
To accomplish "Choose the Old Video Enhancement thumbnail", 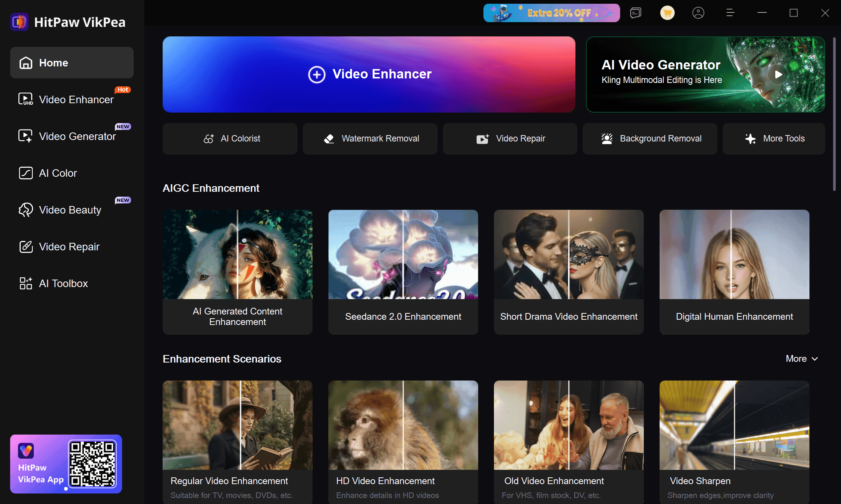I will pos(569,425).
